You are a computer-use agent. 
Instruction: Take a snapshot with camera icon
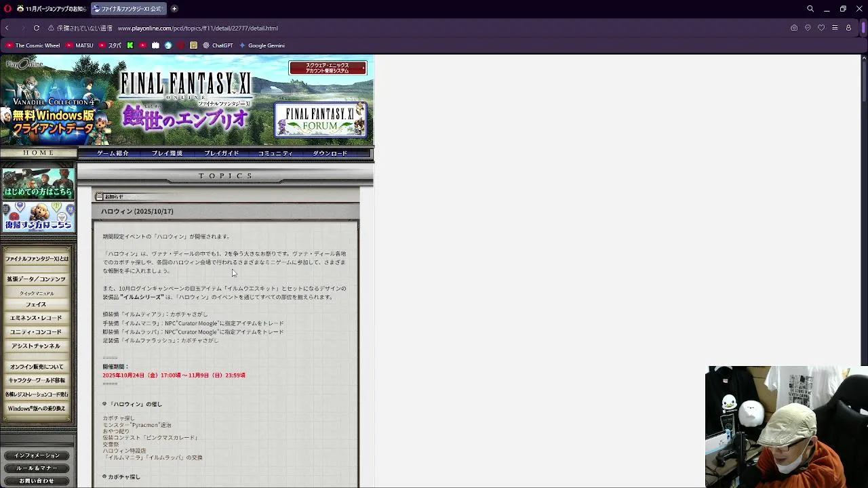tap(794, 28)
